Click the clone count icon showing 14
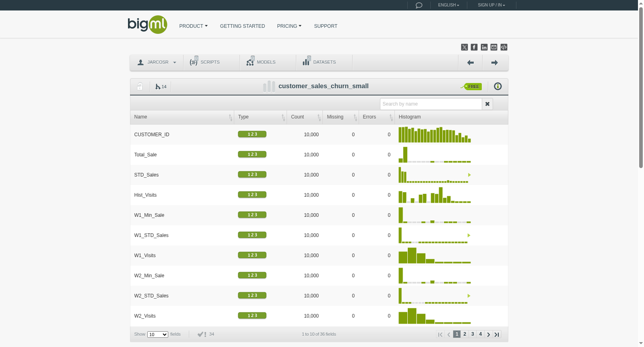 pyautogui.click(x=161, y=87)
